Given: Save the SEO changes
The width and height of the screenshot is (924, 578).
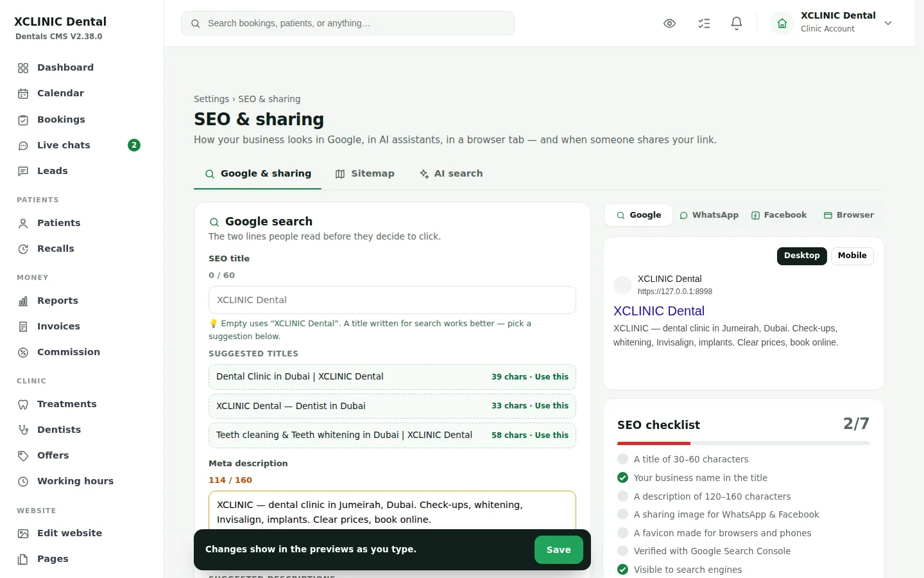Looking at the screenshot, I should (x=558, y=550).
